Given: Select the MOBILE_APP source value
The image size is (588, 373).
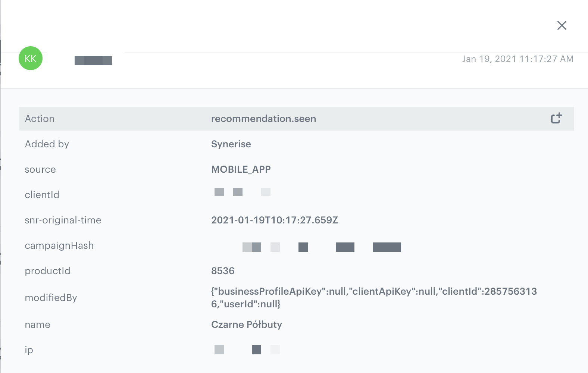Looking at the screenshot, I should [x=241, y=169].
